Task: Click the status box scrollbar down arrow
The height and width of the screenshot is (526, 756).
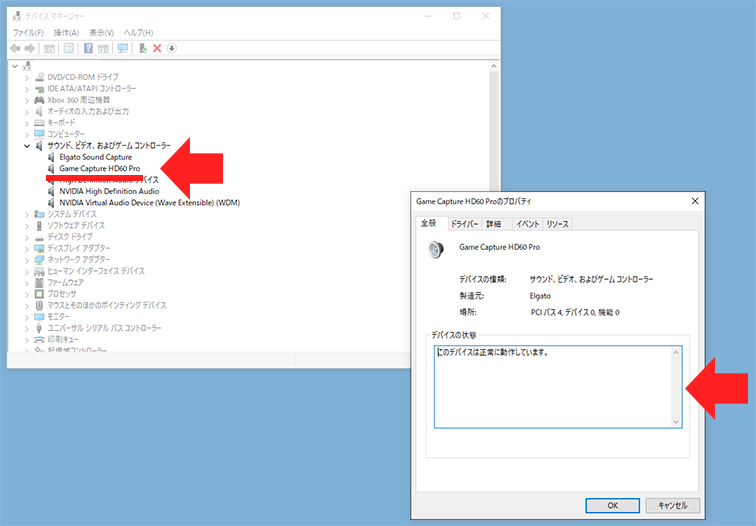Action: [675, 422]
